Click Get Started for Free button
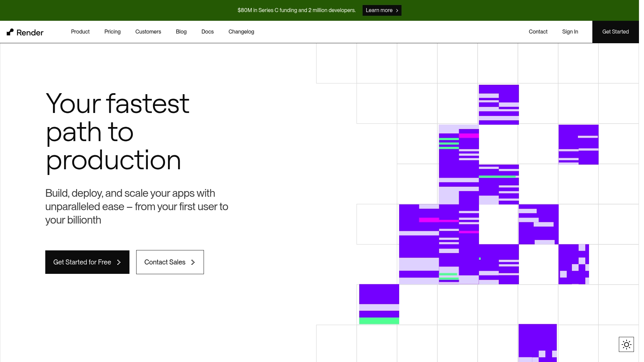Screen dimensions: 644x362 tap(82, 262)
